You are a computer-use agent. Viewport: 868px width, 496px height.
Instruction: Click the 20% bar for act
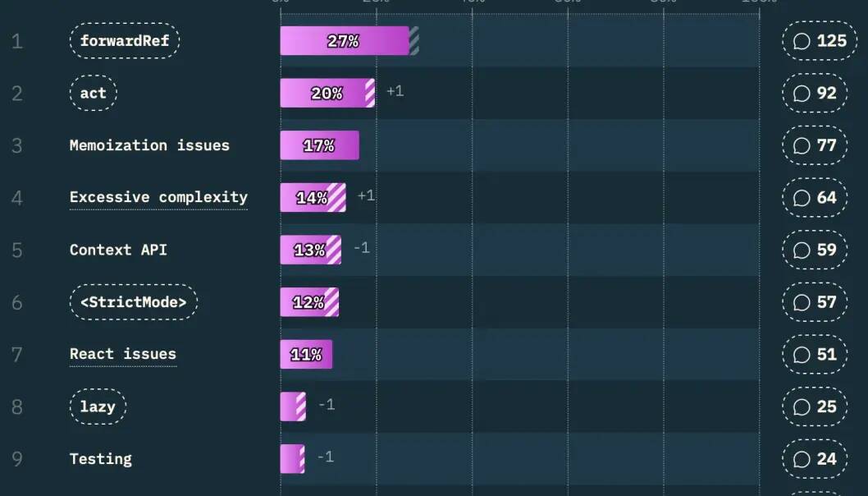point(327,93)
